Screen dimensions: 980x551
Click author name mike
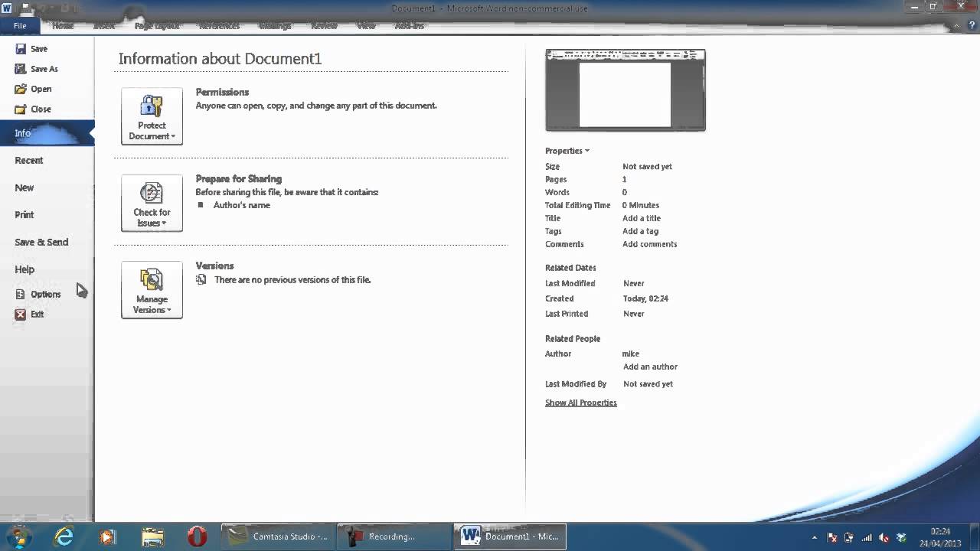pyautogui.click(x=631, y=354)
